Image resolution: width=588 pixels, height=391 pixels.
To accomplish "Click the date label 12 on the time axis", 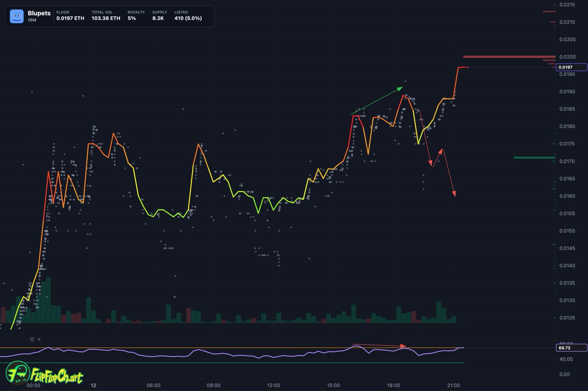I will tap(93, 385).
